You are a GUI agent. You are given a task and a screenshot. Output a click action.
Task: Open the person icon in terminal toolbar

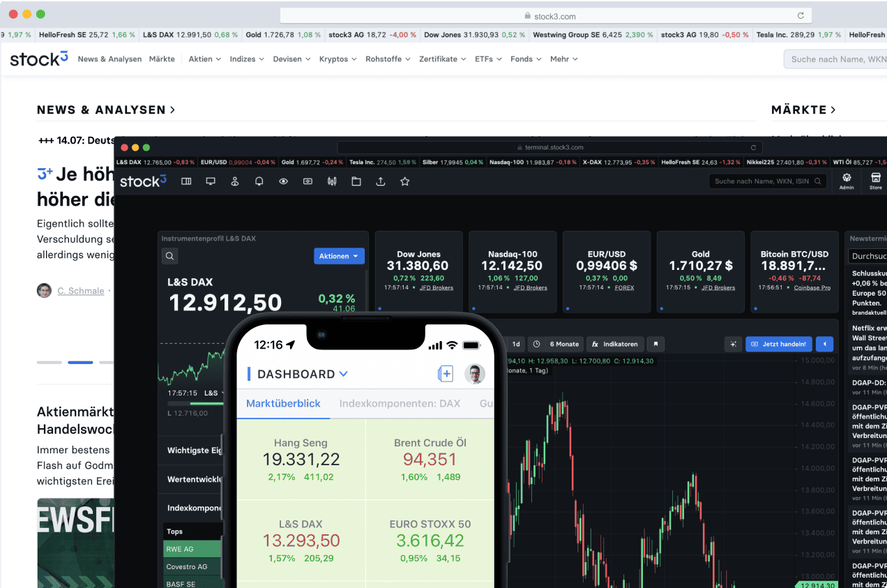[x=235, y=181]
